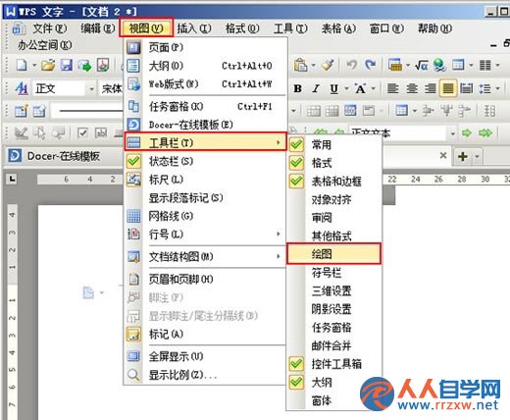Click the Save floppy disk icon
510x420 pixels.
point(67,65)
